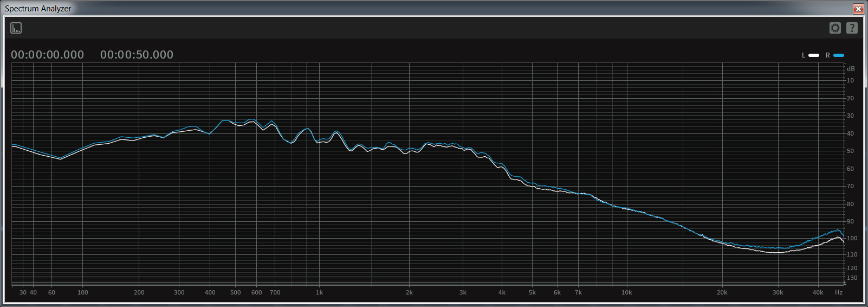868x307 pixels.
Task: Click the dB unit label
Action: point(851,69)
